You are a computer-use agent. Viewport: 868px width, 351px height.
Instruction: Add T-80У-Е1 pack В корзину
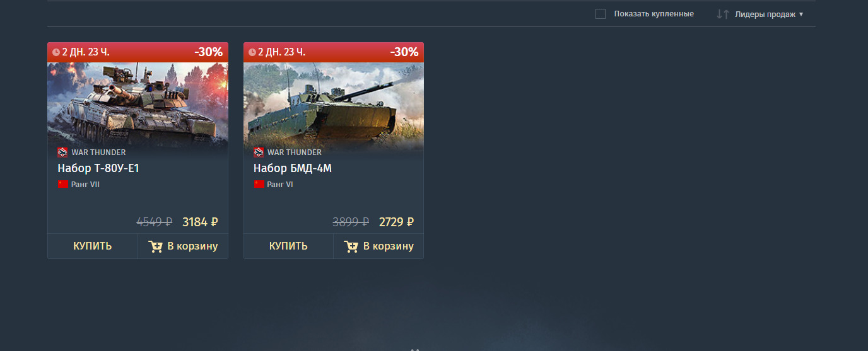pos(183,246)
